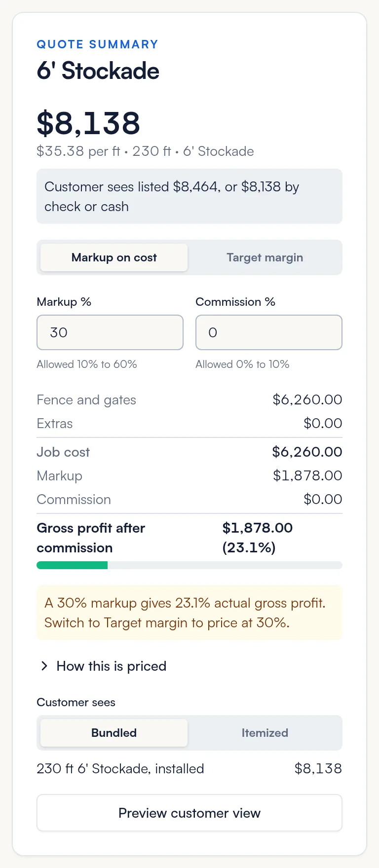Click the '6' Stockade' title
The image size is (379, 868).
(98, 71)
